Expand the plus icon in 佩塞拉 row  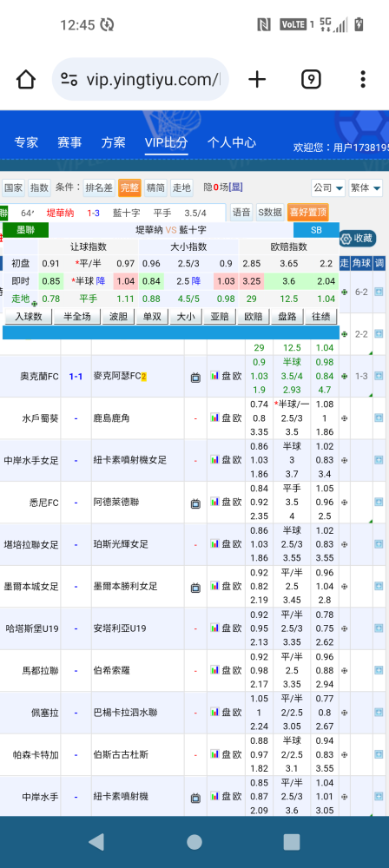pos(379,713)
